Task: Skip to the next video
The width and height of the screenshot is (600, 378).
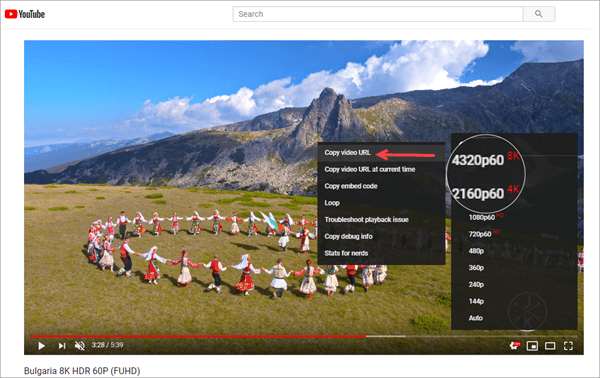Action: pyautogui.click(x=62, y=346)
